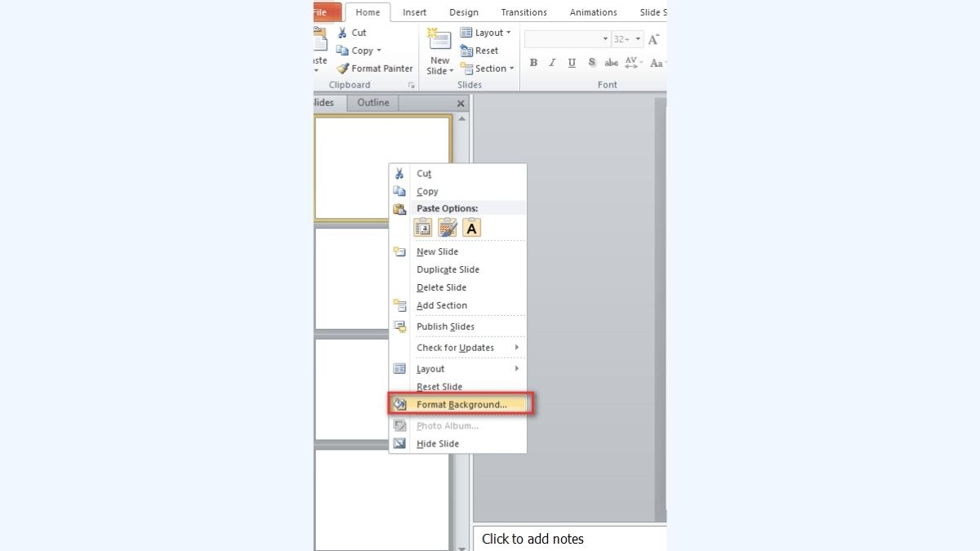
Task: Open the Copy dropdown arrow in Clipboard
Action: (x=379, y=51)
